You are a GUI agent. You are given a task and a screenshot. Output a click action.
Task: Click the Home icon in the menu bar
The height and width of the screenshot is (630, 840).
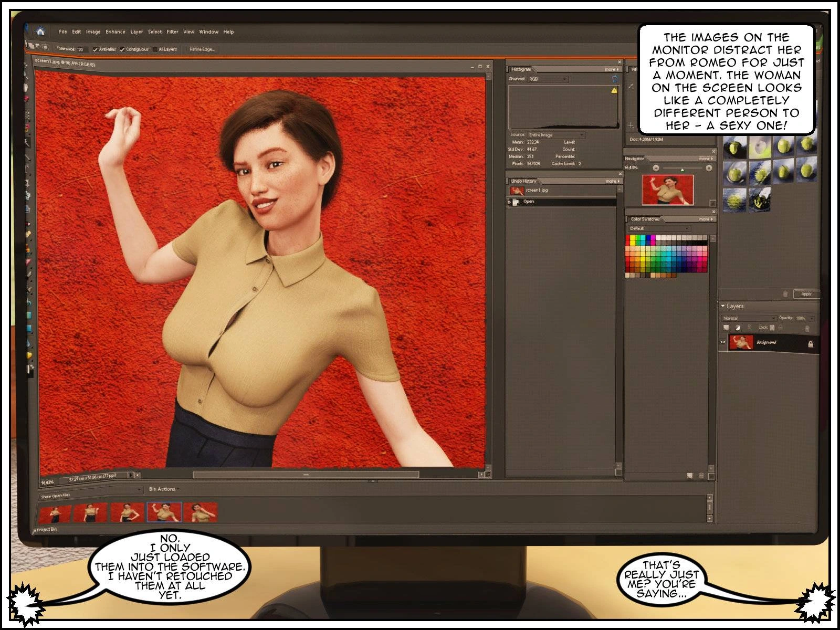(40, 31)
